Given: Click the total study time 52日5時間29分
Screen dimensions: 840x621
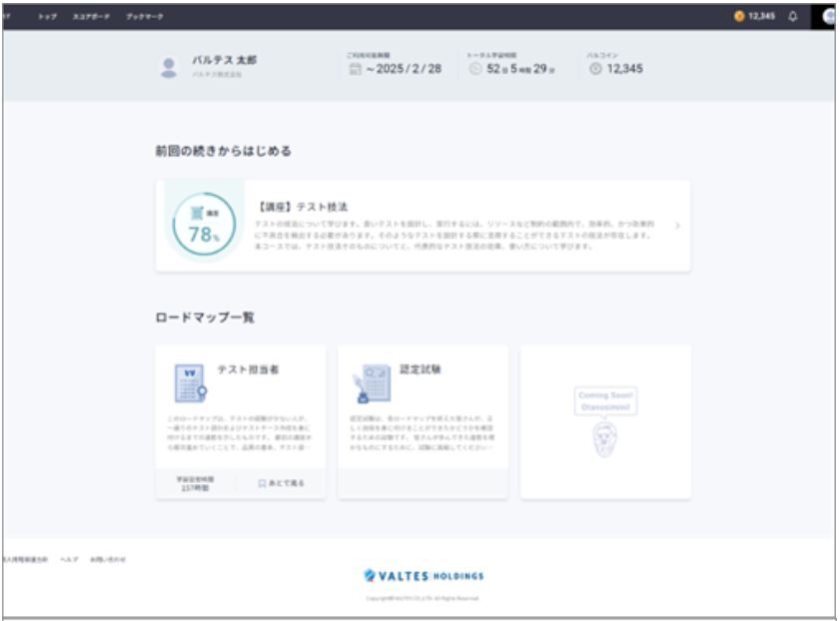Looking at the screenshot, I should pyautogui.click(x=520, y=69).
